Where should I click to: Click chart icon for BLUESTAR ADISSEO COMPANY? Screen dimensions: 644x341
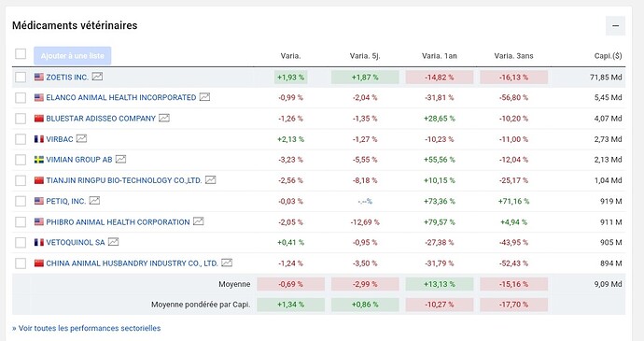coord(164,118)
